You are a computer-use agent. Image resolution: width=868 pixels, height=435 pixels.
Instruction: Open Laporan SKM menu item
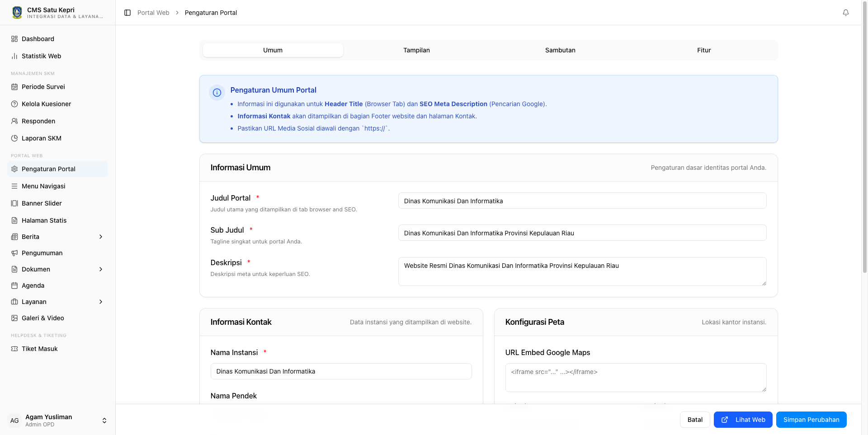[57, 138]
